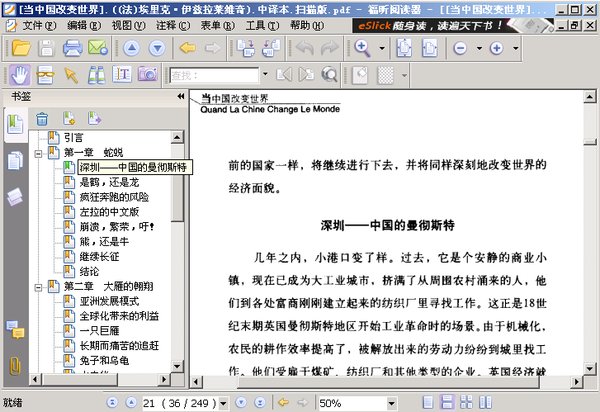Click the document horizontal scrollbar thumb
The image size is (600, 412).
[390, 381]
